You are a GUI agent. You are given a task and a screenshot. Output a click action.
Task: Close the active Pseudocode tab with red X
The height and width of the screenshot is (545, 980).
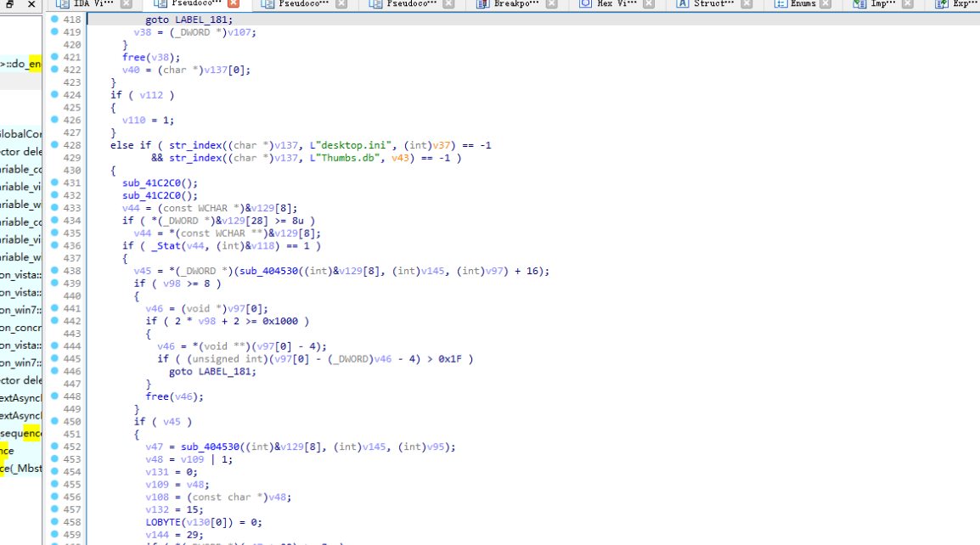pos(233,4)
